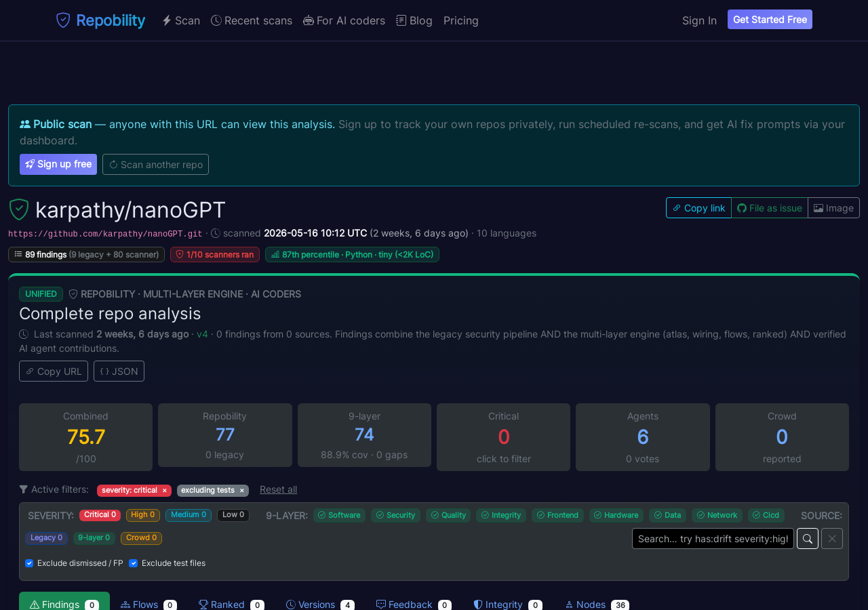
Task: Toggle the Cicd layer filter
Action: (x=766, y=515)
